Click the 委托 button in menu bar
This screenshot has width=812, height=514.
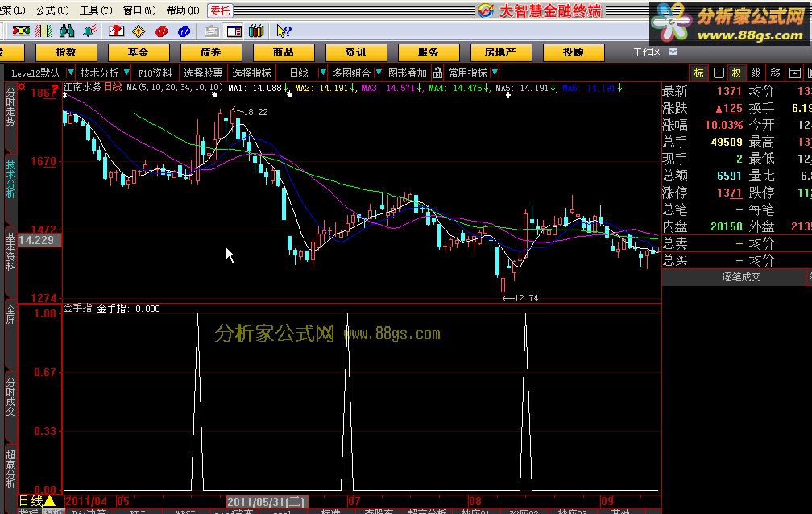pos(220,10)
